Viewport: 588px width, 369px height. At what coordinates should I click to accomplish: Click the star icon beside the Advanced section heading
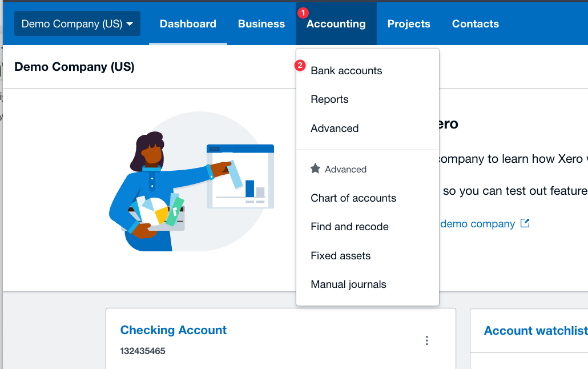(x=315, y=169)
